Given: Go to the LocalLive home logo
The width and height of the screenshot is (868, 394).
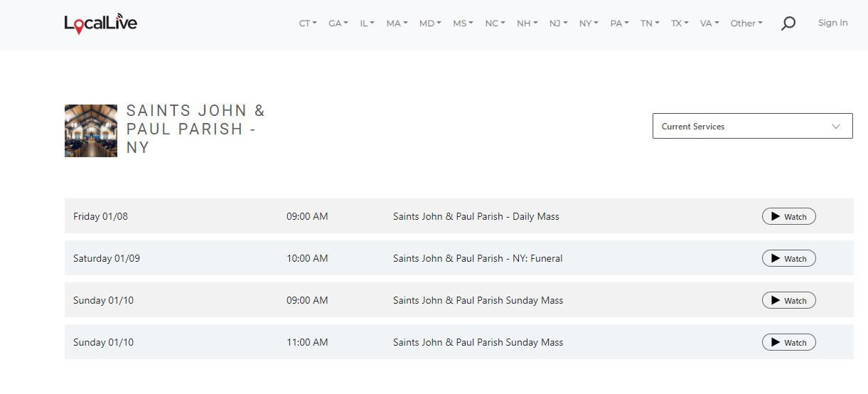Looking at the screenshot, I should pyautogui.click(x=100, y=24).
